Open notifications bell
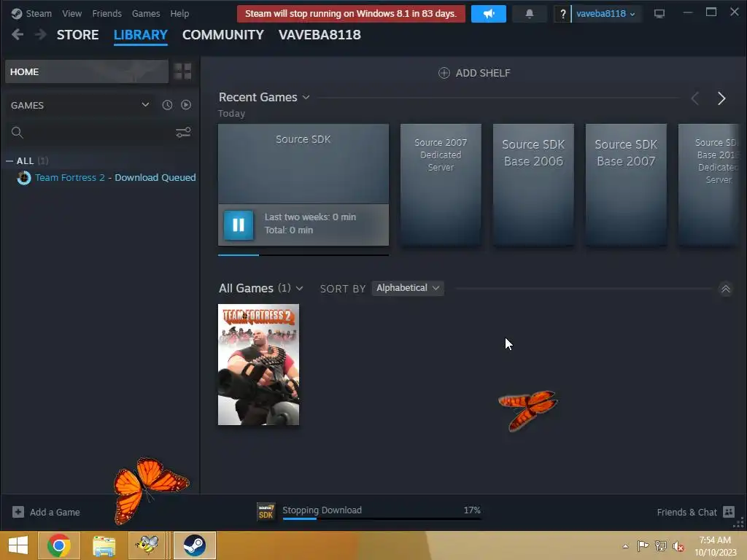This screenshot has width=747, height=560. pyautogui.click(x=530, y=13)
